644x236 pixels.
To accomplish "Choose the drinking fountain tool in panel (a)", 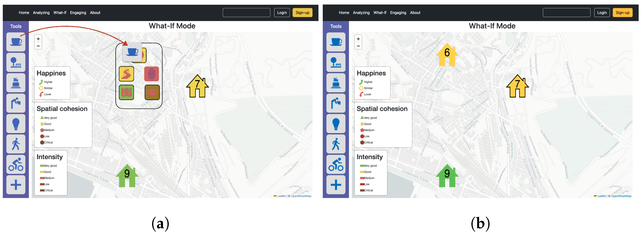I will coord(16,103).
